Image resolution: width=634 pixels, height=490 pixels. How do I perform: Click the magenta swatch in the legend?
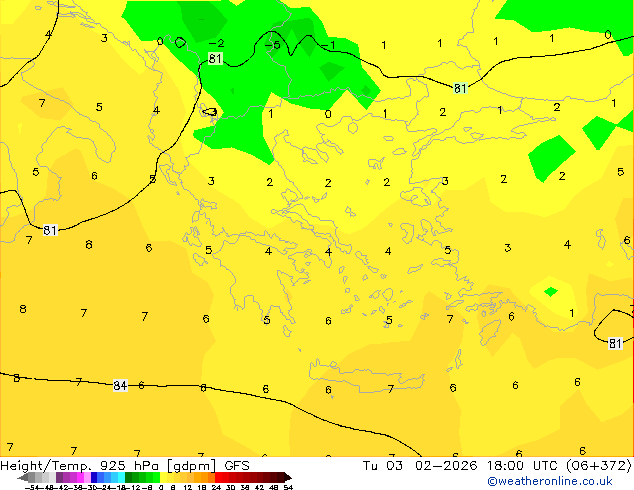click(80, 478)
